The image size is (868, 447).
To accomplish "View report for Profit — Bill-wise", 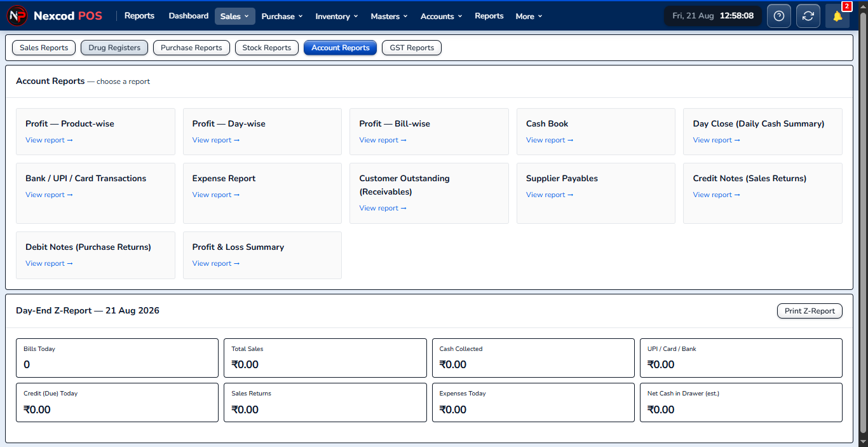I will [x=383, y=140].
